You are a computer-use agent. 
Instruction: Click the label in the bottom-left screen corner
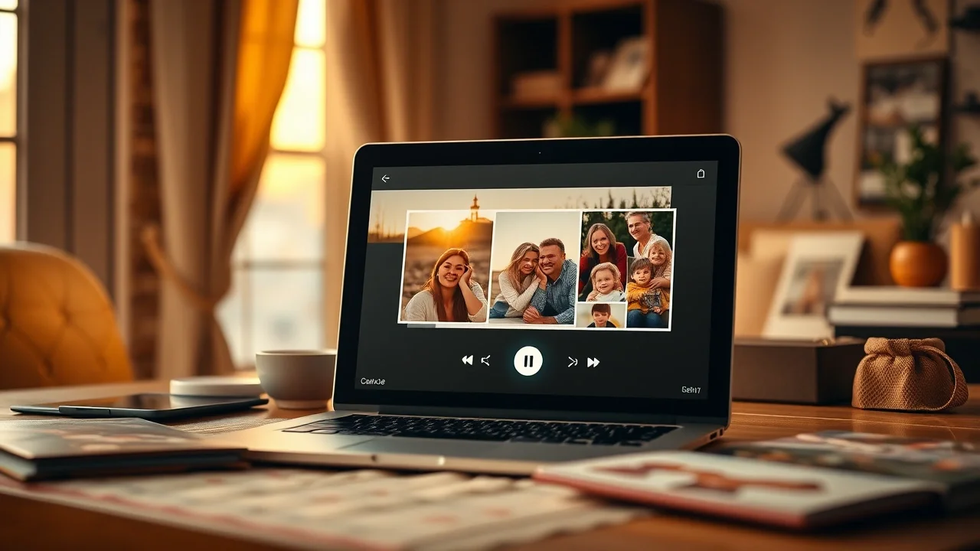click(373, 381)
